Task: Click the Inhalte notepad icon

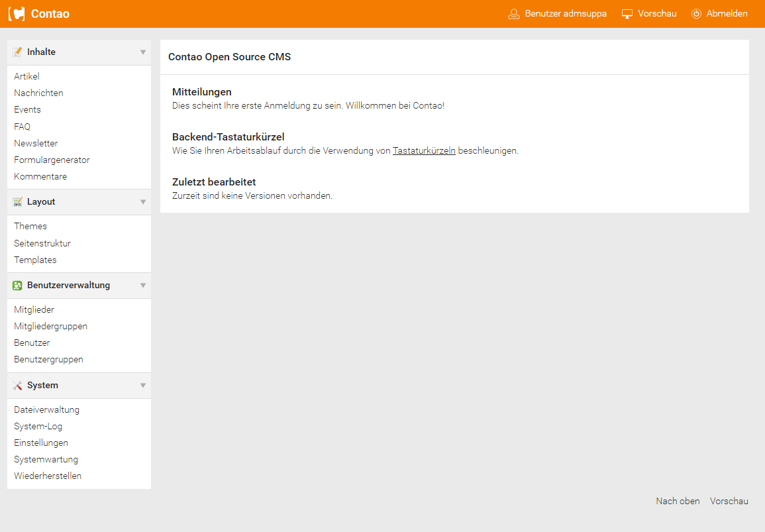Action: tap(18, 52)
